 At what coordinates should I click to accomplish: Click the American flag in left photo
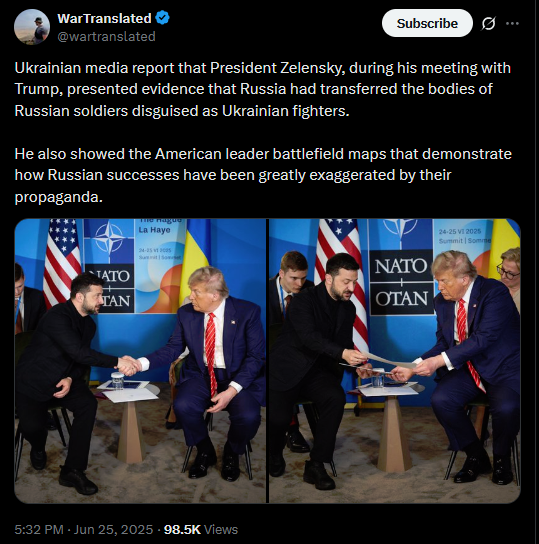62,262
